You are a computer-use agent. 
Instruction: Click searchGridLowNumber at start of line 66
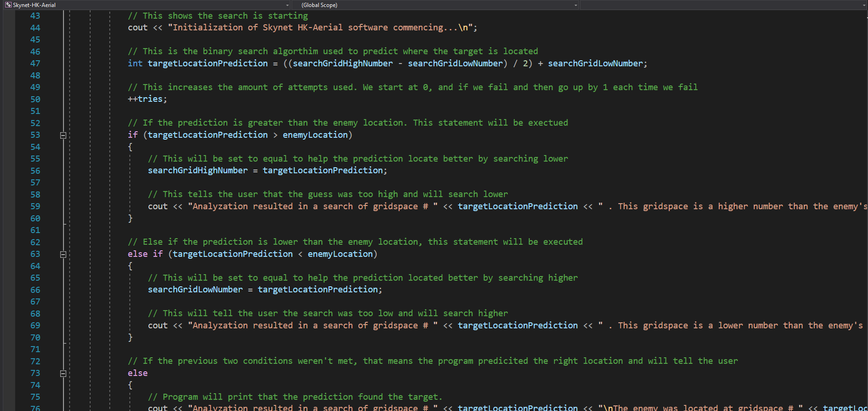coord(195,290)
